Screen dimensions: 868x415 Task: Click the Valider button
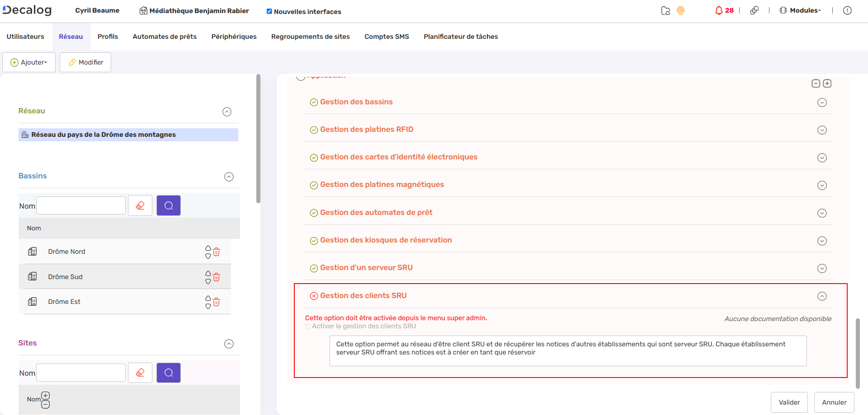789,402
